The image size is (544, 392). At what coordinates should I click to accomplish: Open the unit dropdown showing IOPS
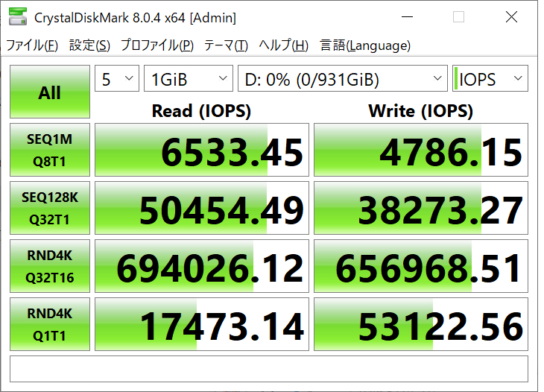click(490, 78)
